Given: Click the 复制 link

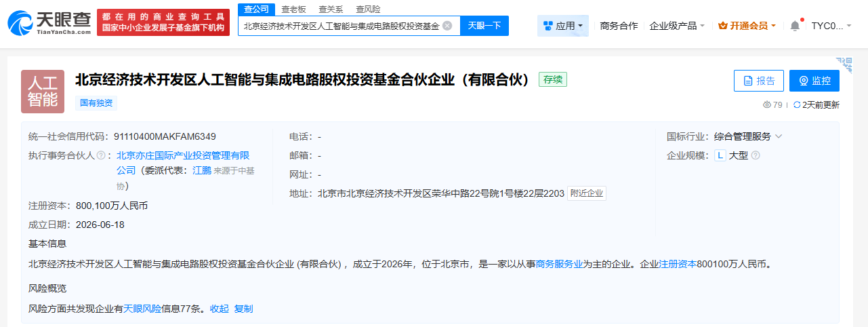Looking at the screenshot, I should 243,308.
